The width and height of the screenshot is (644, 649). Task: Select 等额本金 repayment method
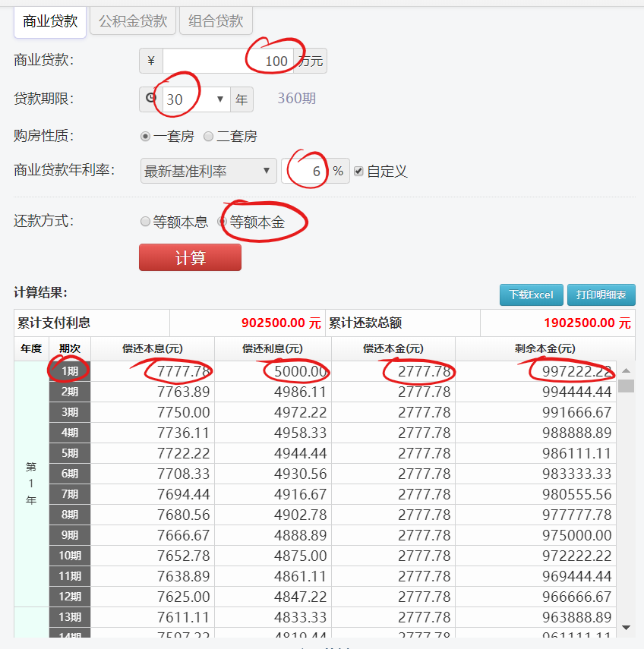[223, 222]
